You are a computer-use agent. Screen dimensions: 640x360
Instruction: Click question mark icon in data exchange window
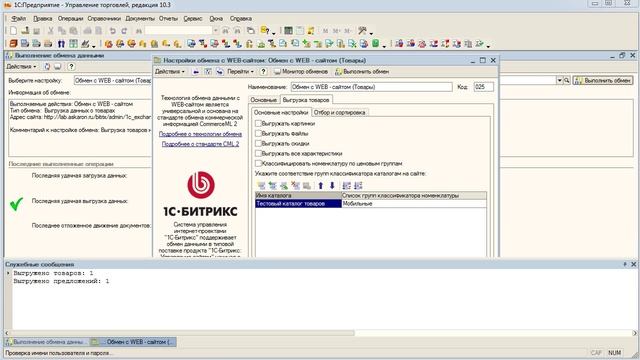tap(71, 67)
